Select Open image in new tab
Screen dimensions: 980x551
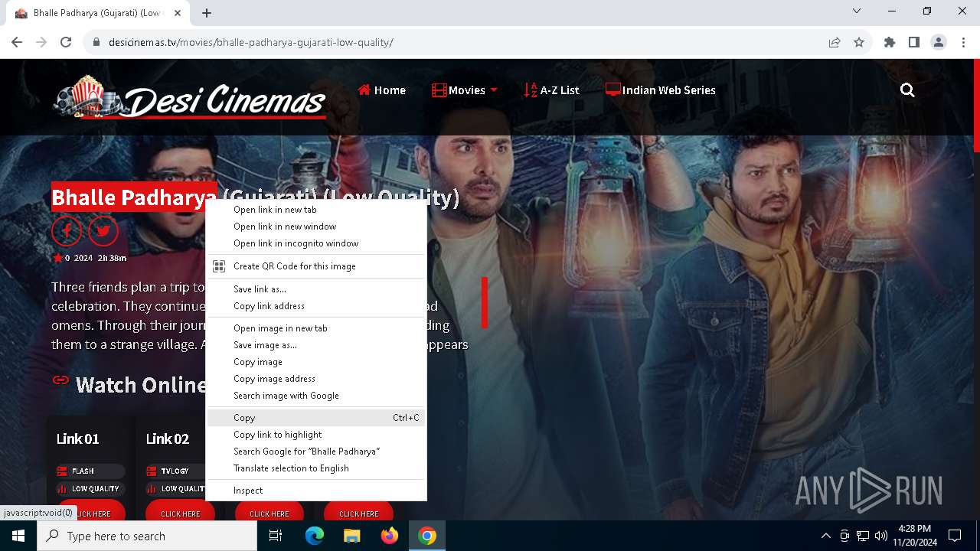pos(316,328)
